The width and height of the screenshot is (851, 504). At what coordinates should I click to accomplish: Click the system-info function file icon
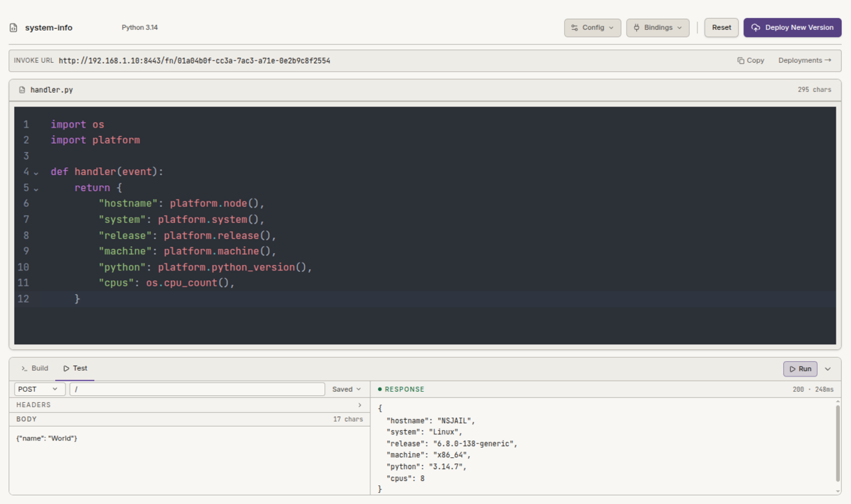(13, 28)
